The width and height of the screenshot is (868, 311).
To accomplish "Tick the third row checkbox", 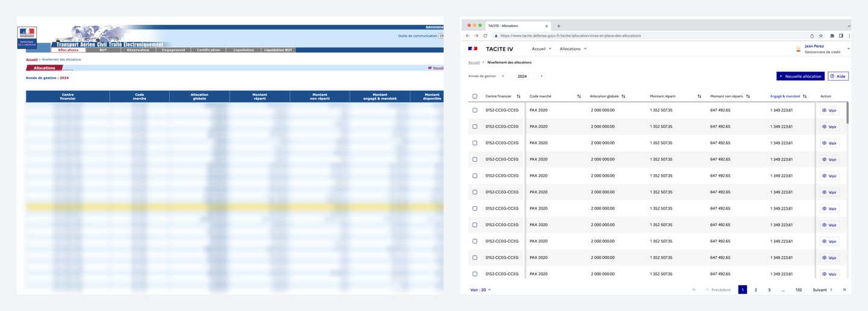I will point(474,143).
